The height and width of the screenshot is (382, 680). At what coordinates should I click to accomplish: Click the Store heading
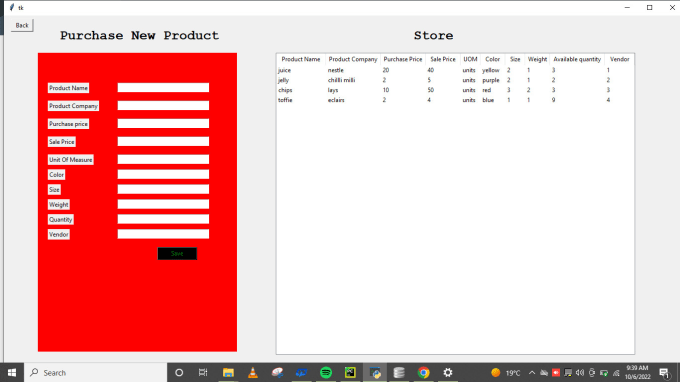pyautogui.click(x=433, y=36)
